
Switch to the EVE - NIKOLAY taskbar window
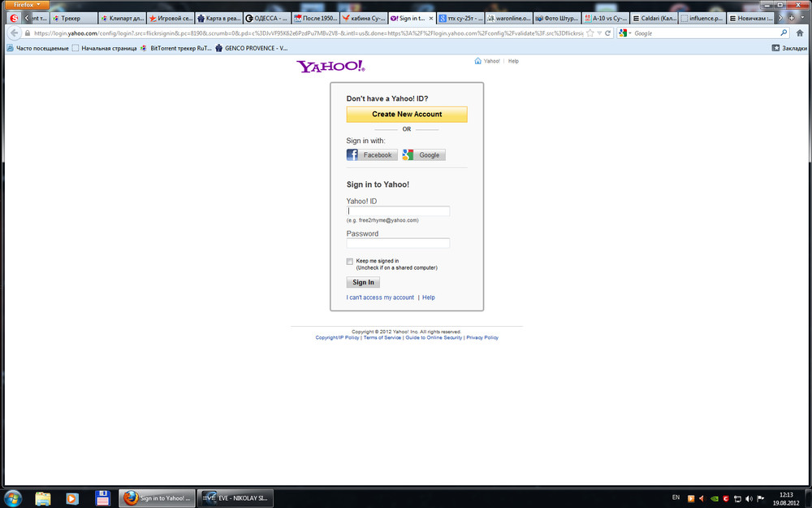[235, 499]
